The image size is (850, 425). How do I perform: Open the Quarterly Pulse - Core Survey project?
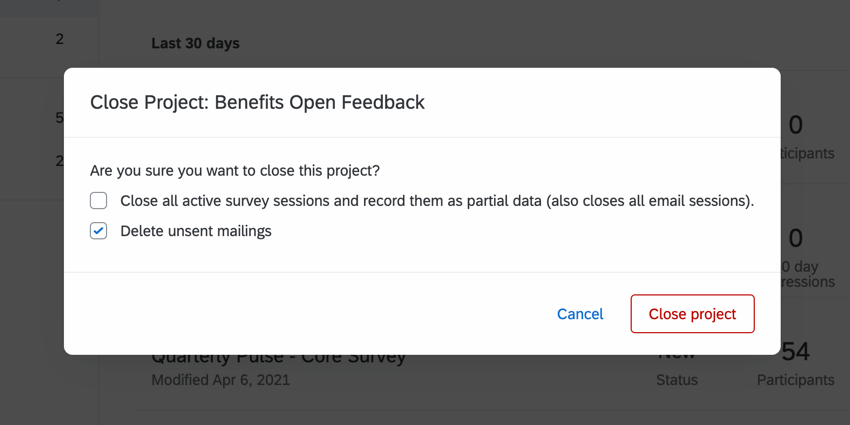pos(279,359)
